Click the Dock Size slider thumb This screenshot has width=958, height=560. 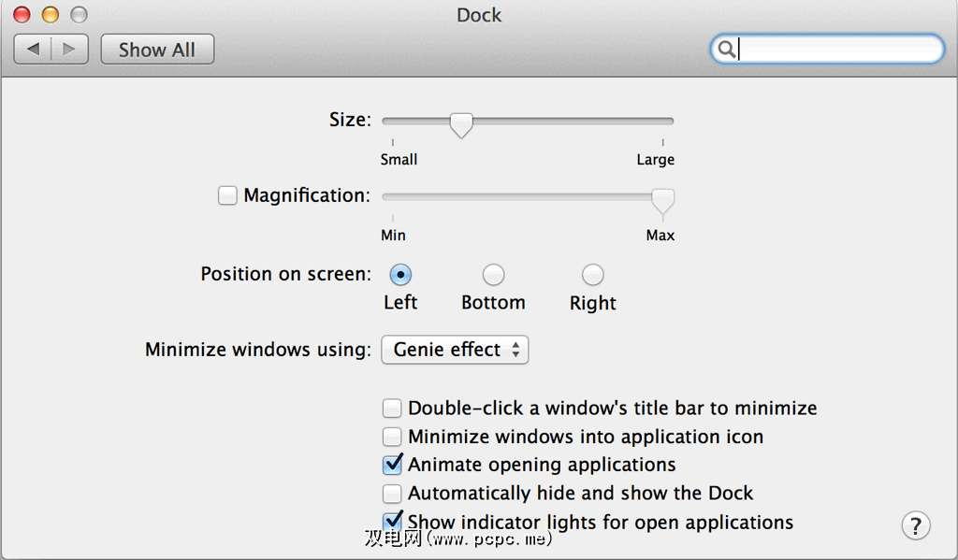click(460, 123)
